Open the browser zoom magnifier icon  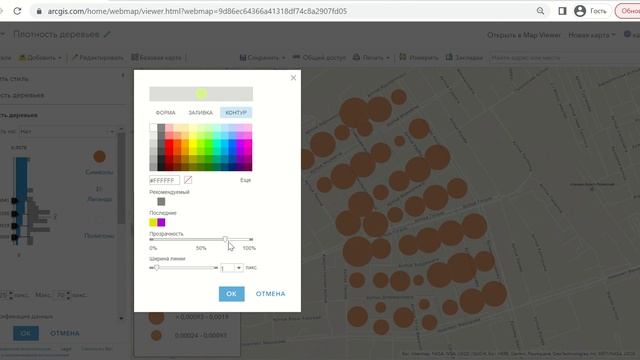pyautogui.click(x=540, y=11)
